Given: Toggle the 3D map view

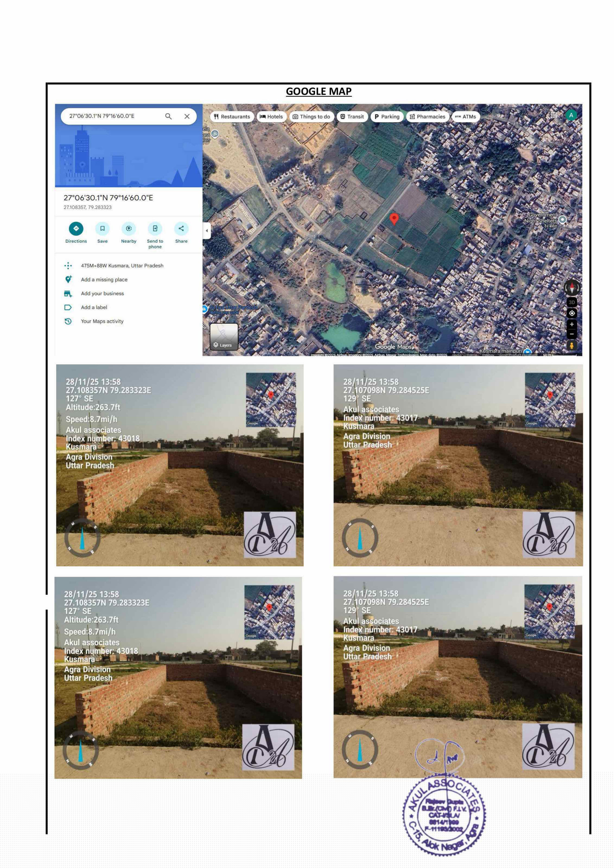Looking at the screenshot, I should 572,302.
